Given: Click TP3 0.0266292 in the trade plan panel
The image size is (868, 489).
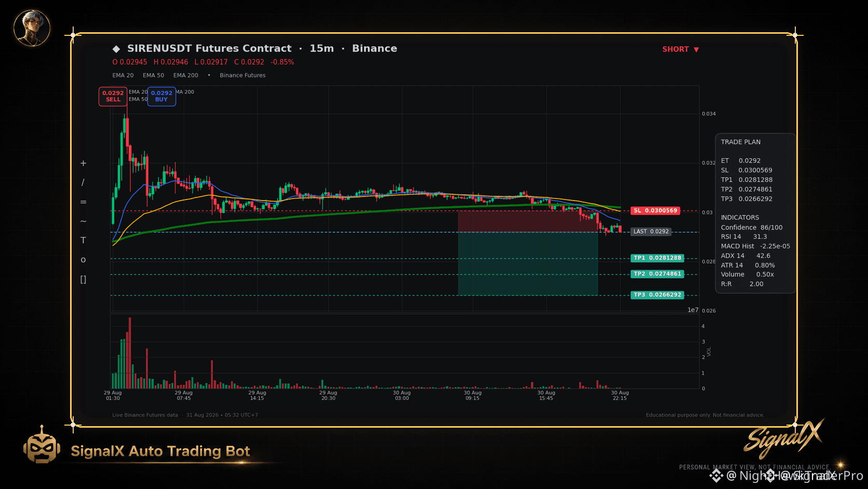Looking at the screenshot, I should click(x=747, y=199).
